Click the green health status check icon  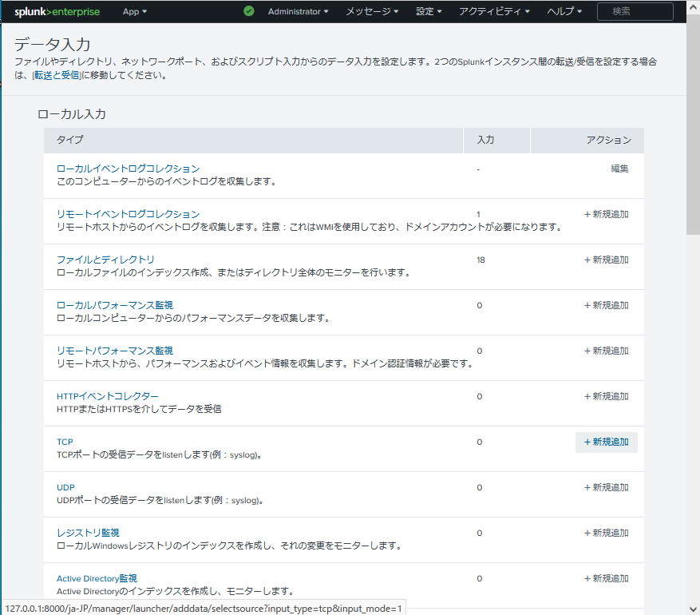point(249,11)
